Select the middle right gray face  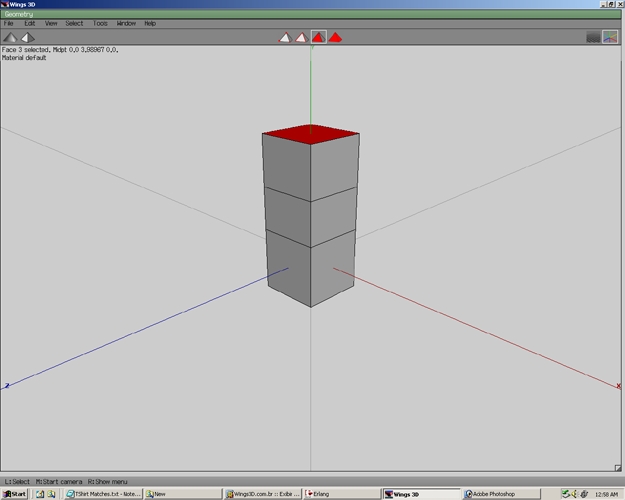[x=334, y=217]
